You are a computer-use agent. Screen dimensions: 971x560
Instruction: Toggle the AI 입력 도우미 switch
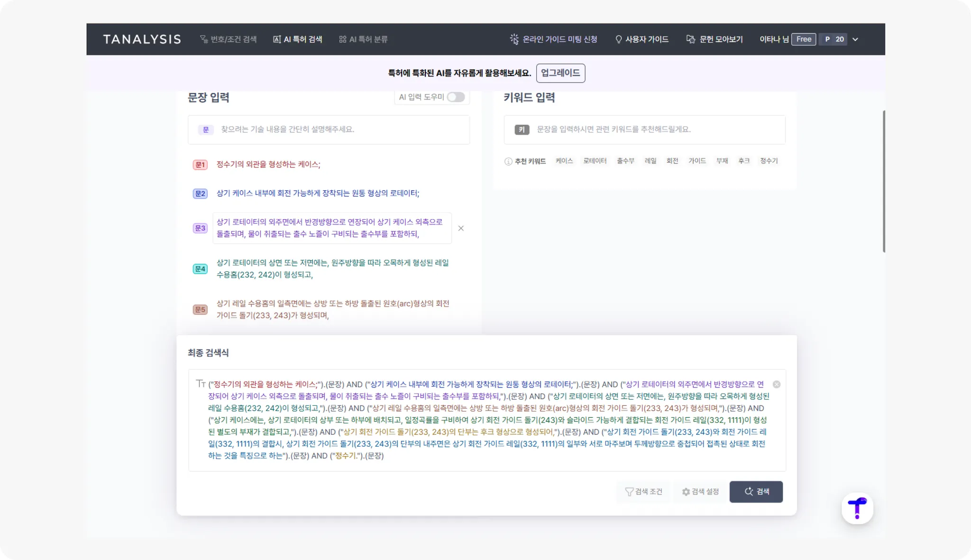point(456,97)
